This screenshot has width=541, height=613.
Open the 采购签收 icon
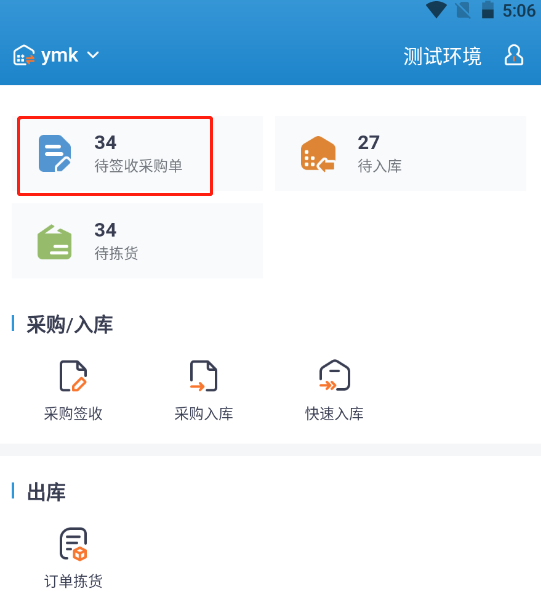point(73,376)
